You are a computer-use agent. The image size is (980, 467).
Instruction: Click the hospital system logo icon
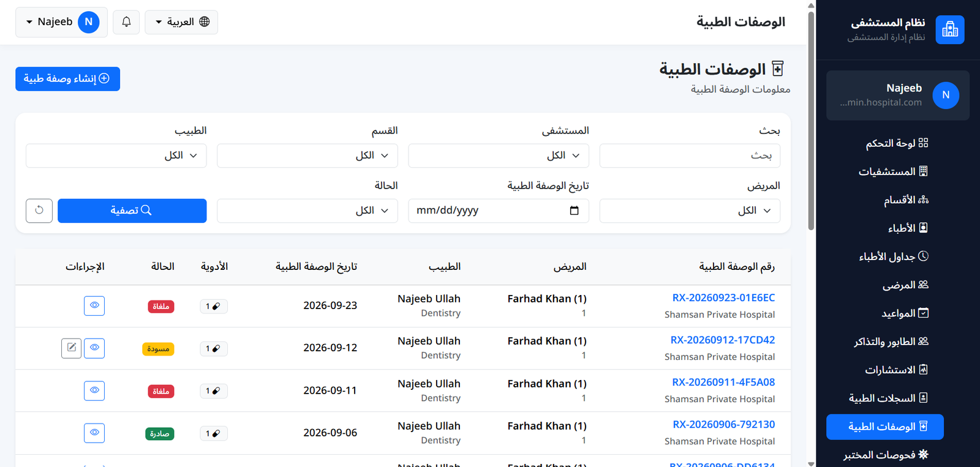(x=950, y=29)
